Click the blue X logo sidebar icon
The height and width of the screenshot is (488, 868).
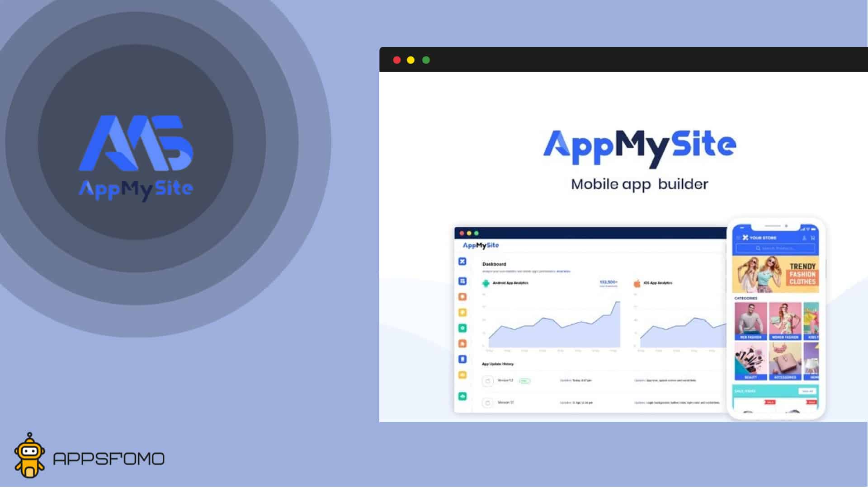click(x=462, y=261)
